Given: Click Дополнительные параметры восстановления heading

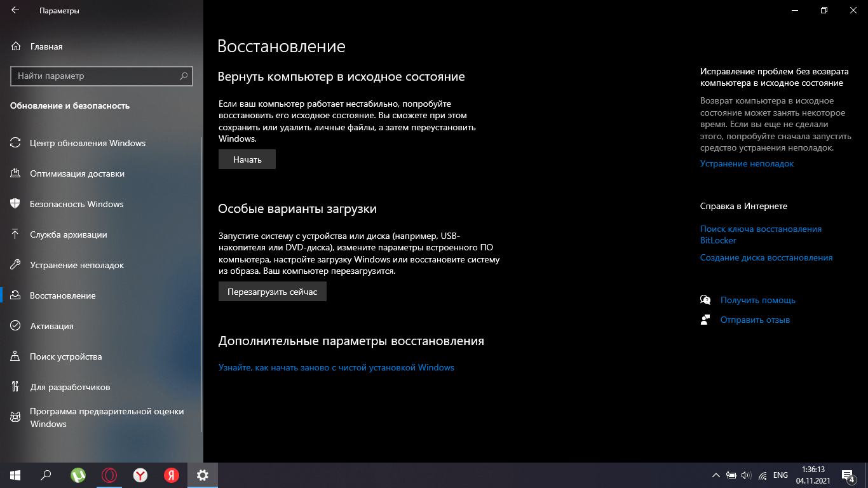Looking at the screenshot, I should coord(351,341).
